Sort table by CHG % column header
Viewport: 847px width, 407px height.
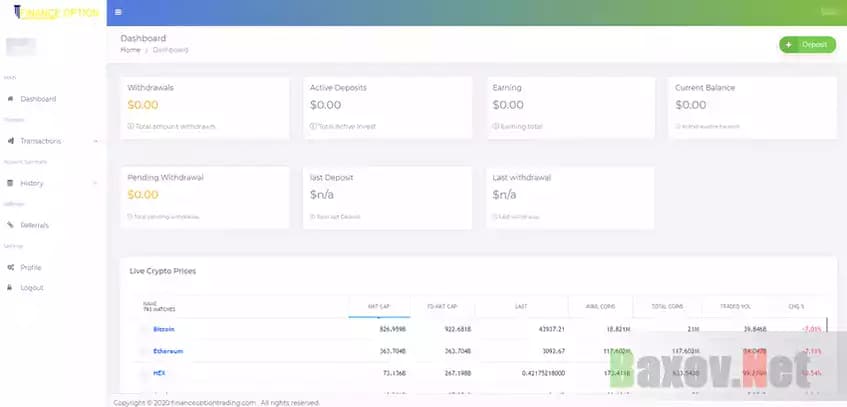pyautogui.click(x=796, y=306)
